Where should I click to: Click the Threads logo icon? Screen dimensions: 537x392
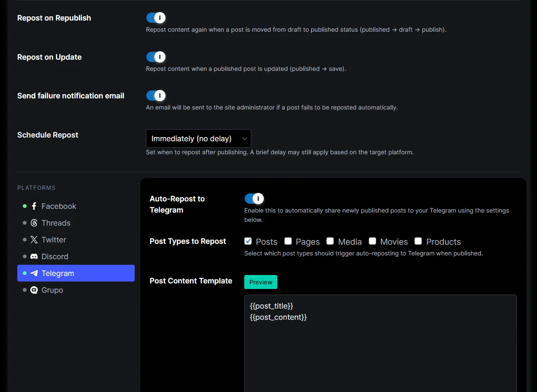[x=34, y=223]
